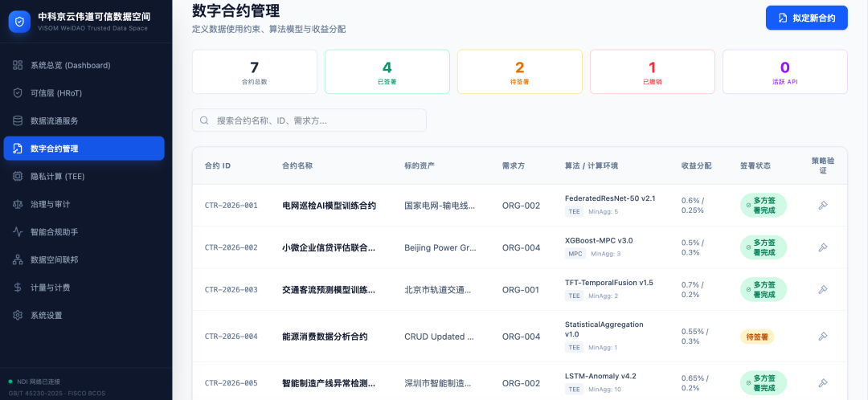Image resolution: width=868 pixels, height=400 pixels.
Task: Click the MPC tag under XGBoost-MPC
Action: pos(574,254)
